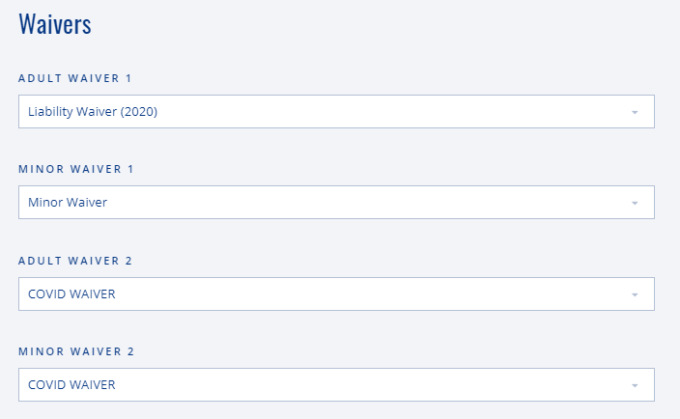This screenshot has height=419, width=680.
Task: Click the 'ADULT WAIVER 2' field label
Action: [x=76, y=260]
